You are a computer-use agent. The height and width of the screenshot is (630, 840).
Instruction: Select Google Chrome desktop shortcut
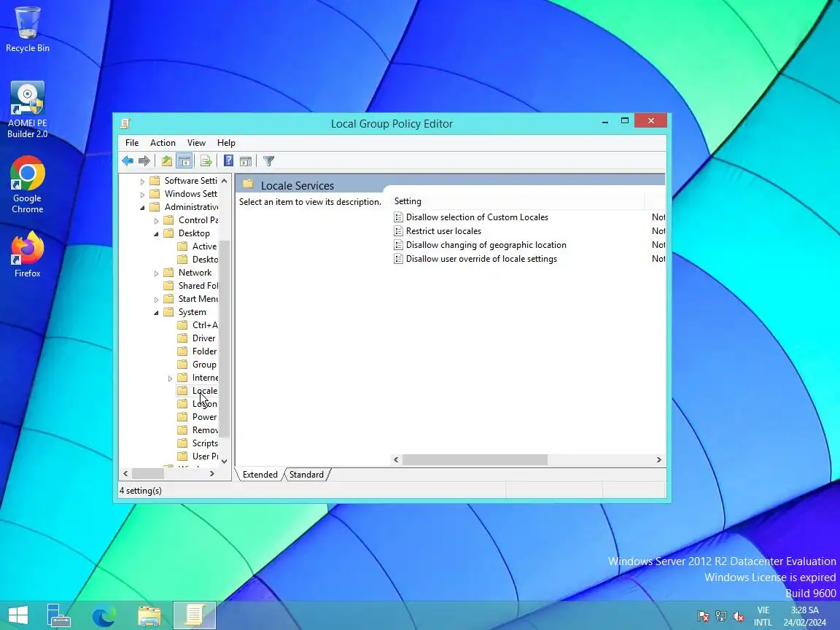click(x=27, y=184)
